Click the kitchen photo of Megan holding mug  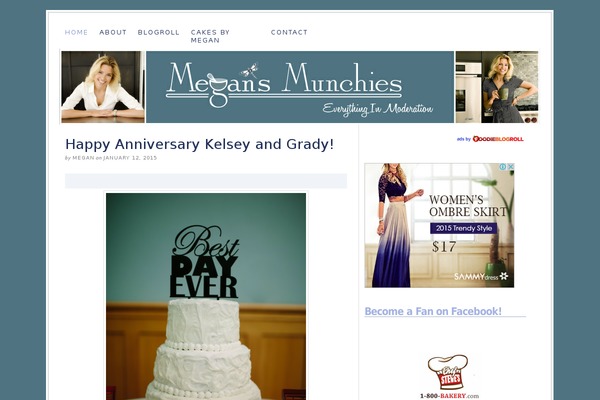497,87
